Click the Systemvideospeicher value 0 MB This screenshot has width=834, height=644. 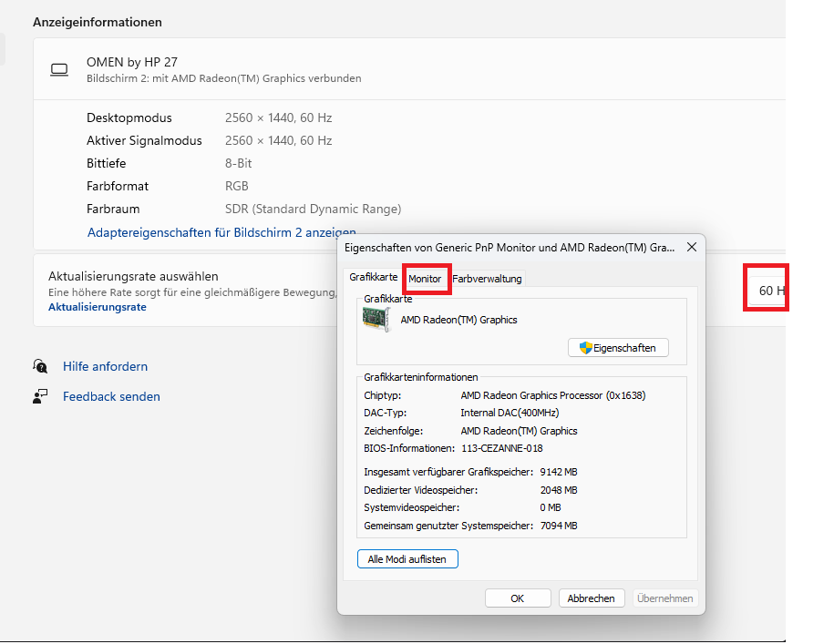coord(551,507)
